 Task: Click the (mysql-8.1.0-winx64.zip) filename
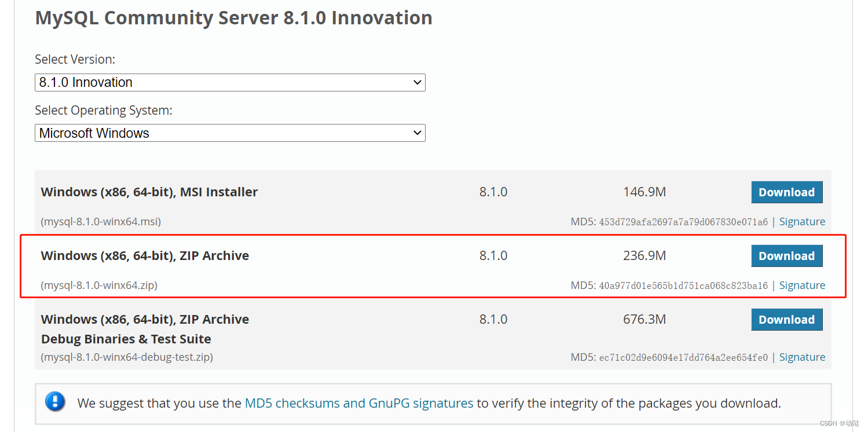tap(99, 285)
